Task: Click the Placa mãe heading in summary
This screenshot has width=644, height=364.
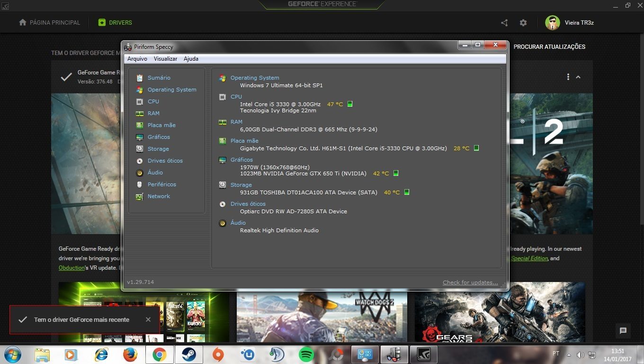Action: pos(244,141)
